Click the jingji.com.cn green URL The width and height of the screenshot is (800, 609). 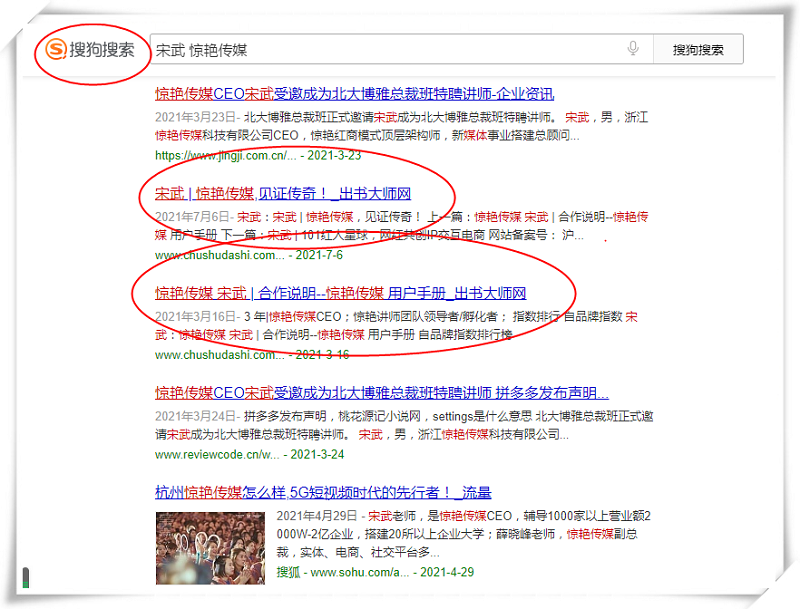pos(226,155)
